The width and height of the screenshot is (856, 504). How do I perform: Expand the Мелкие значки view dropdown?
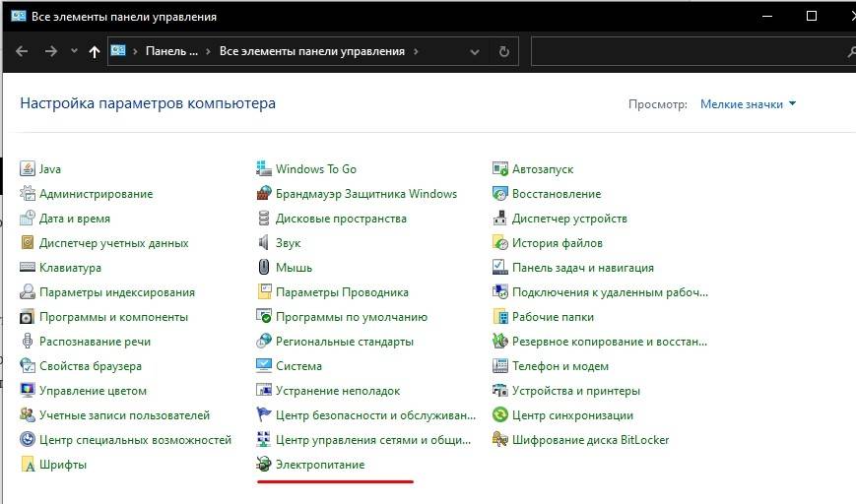point(748,104)
